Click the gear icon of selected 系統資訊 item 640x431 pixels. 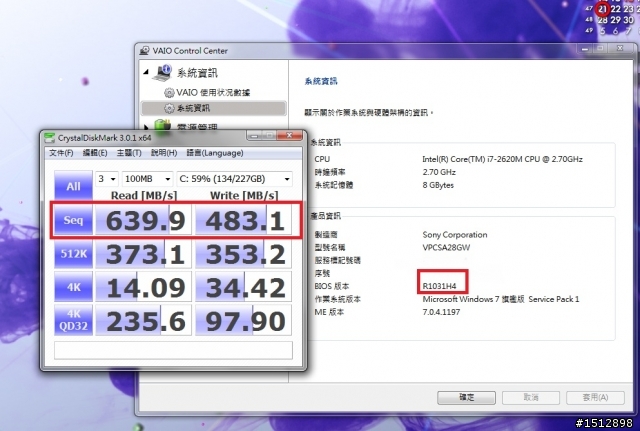pyautogui.click(x=169, y=108)
